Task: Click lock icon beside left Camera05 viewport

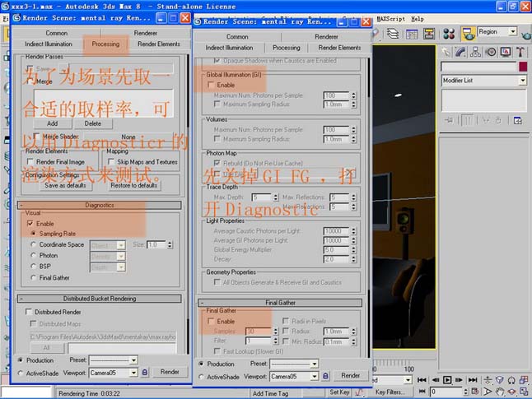Action: click(x=145, y=373)
